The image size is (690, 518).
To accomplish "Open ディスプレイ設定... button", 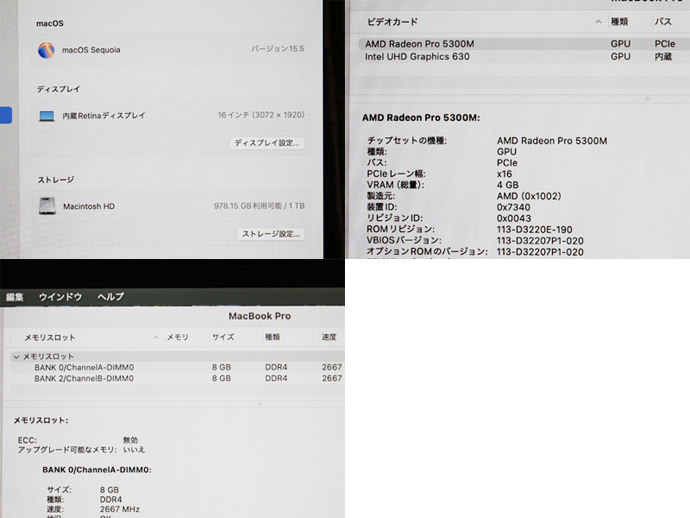I will [267, 143].
